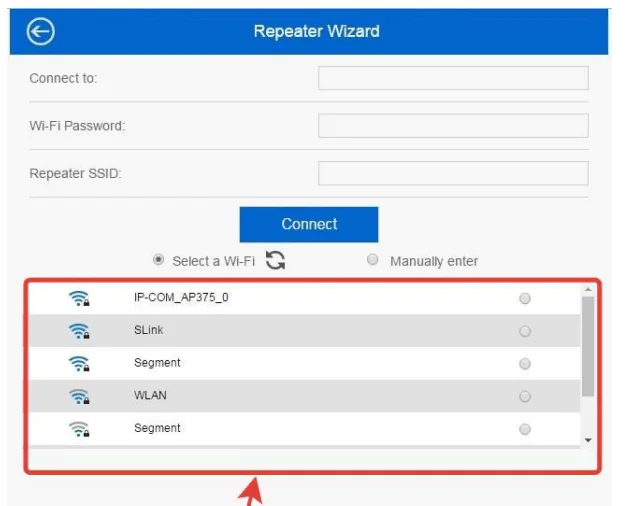This screenshot has height=506, width=636.
Task: Click the Wi-Fi list scrollbar thumb
Action: click(x=588, y=346)
